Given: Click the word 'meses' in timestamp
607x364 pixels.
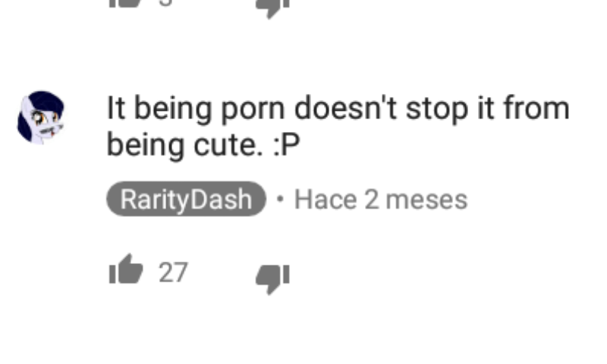Looking at the screenshot, I should [426, 200].
